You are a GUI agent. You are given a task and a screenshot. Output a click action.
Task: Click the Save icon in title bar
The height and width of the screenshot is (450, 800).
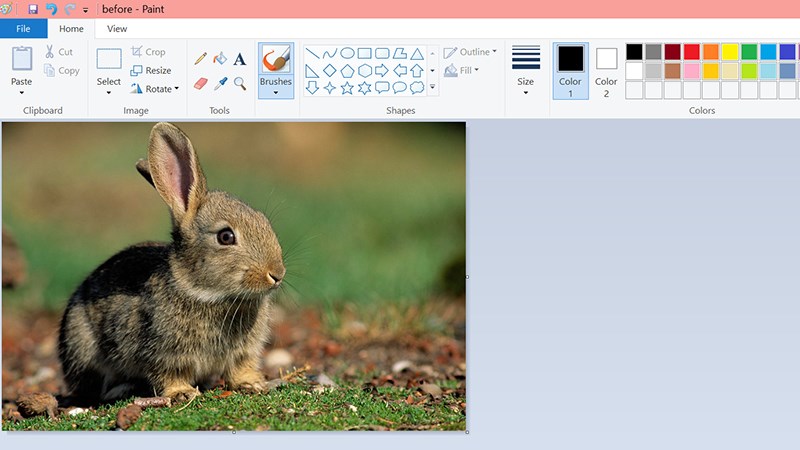33,9
